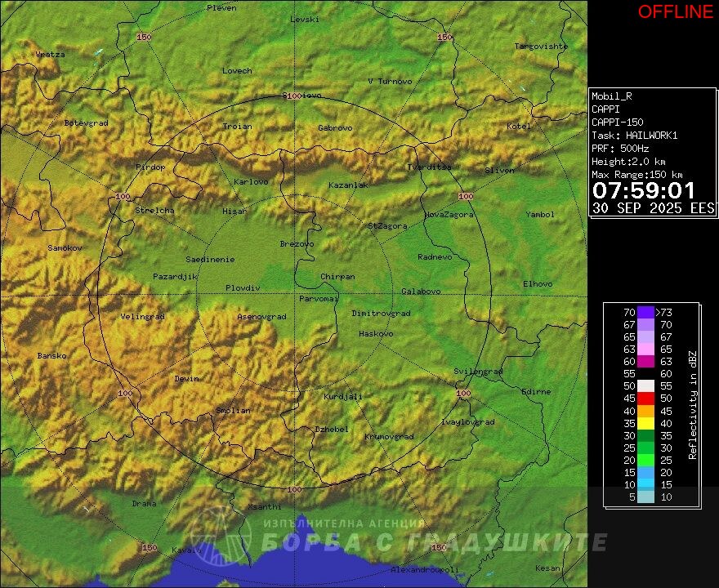Click the red OFFLINE status indicator
This screenshot has width=719, height=588.
(x=675, y=11)
